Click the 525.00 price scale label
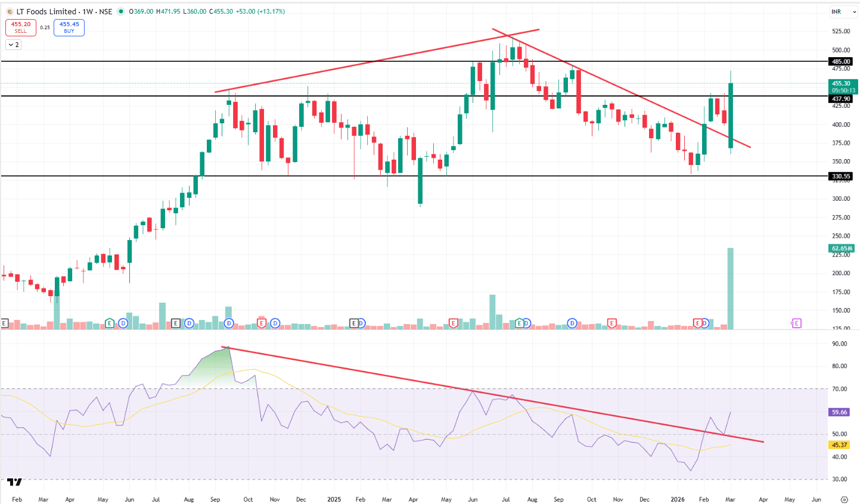Screen dimensions: 860x504 pos(841,31)
